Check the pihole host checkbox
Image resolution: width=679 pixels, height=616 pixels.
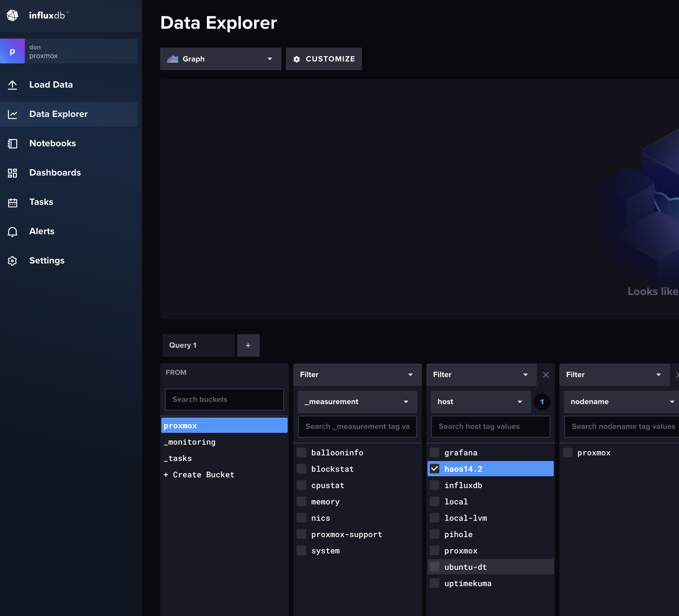(x=435, y=534)
